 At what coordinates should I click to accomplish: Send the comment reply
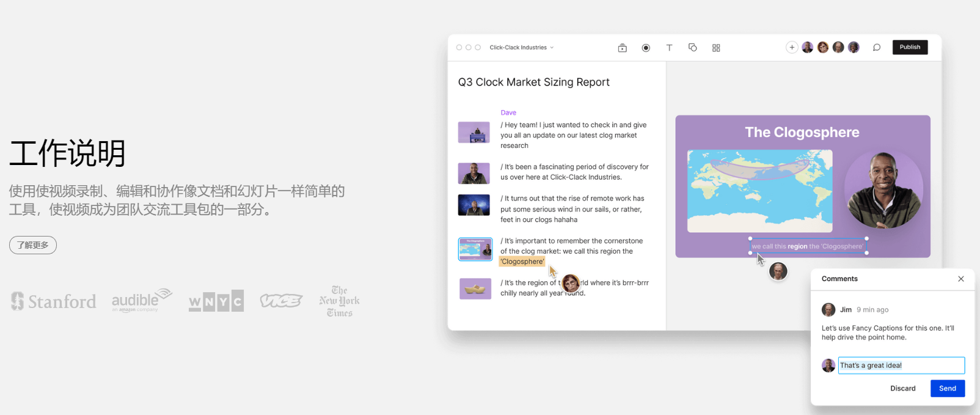(947, 388)
